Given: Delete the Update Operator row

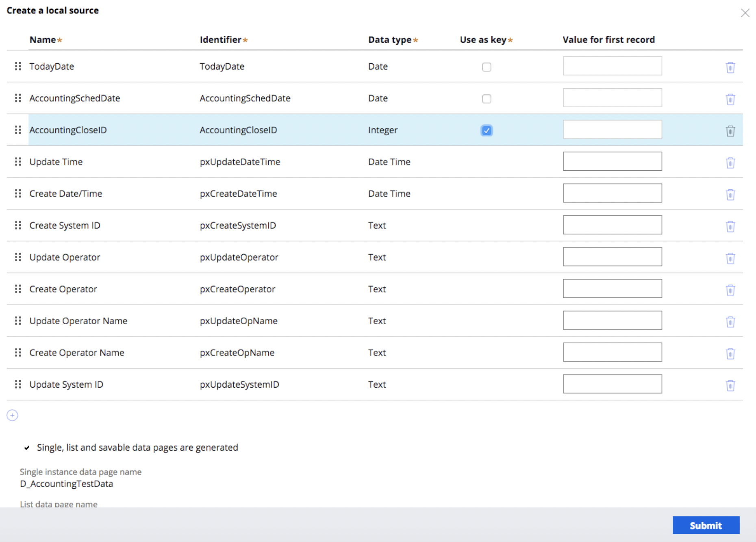Looking at the screenshot, I should 730,258.
